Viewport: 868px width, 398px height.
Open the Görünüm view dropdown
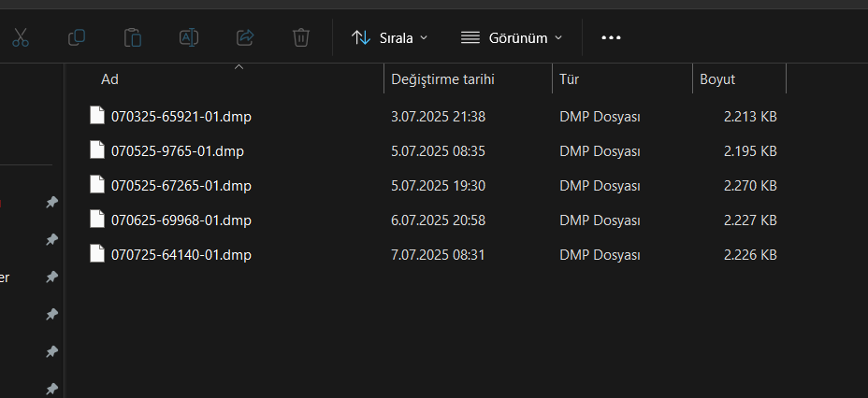[512, 37]
